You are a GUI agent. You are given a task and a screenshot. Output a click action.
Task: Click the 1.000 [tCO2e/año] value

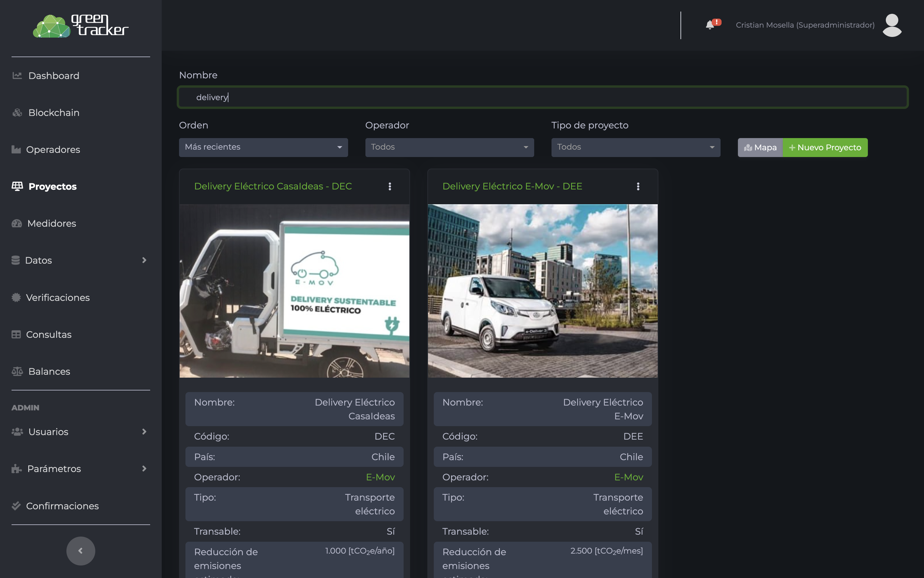click(360, 551)
